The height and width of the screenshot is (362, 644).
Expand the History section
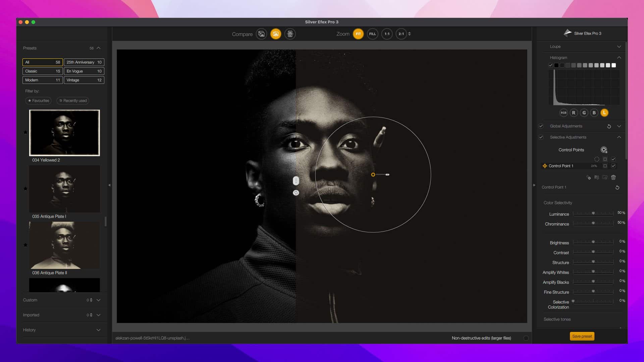tap(98, 330)
